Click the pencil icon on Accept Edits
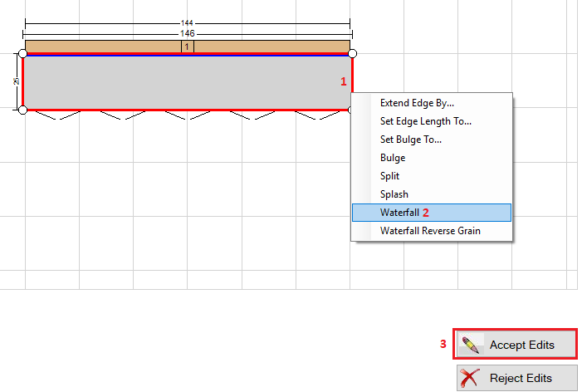Viewport: 582px width, 392px height. 471,344
